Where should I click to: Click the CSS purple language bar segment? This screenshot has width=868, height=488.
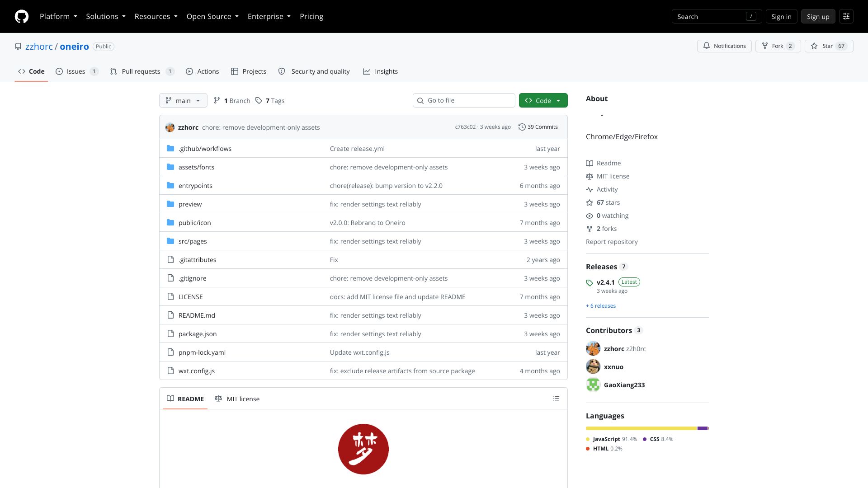[x=703, y=428]
